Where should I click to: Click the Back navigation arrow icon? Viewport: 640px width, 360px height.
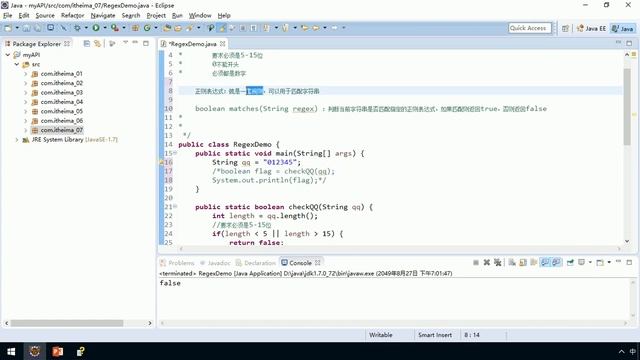[316, 28]
